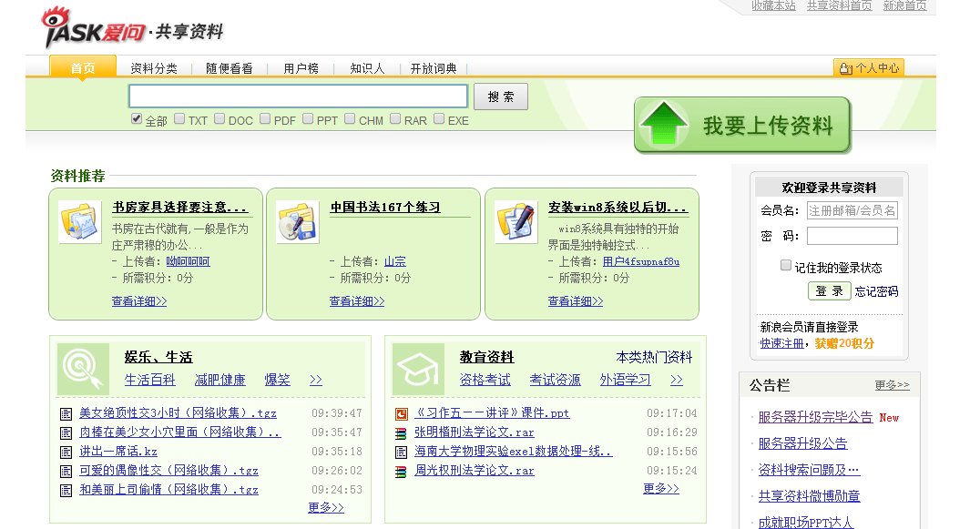Click the green upload arrow icon
This screenshot has height=529, width=980.
663,125
